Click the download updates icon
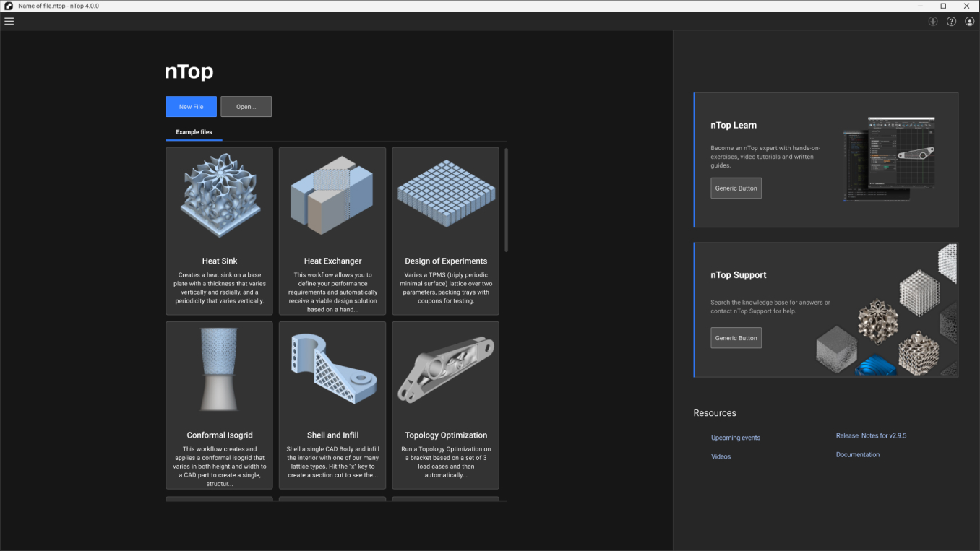 [x=933, y=22]
